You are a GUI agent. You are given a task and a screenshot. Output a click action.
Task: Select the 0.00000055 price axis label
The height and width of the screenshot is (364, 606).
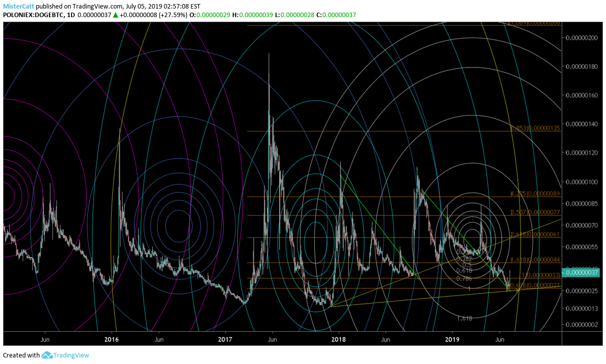(582, 247)
